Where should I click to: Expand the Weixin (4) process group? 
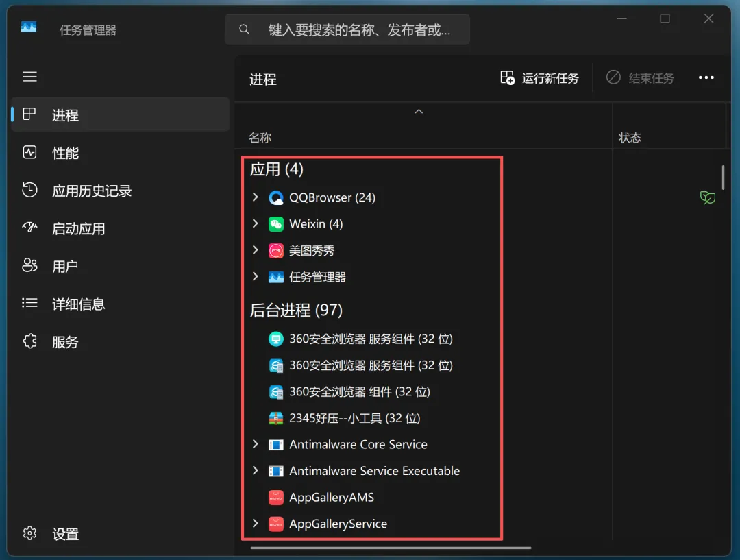pyautogui.click(x=256, y=223)
